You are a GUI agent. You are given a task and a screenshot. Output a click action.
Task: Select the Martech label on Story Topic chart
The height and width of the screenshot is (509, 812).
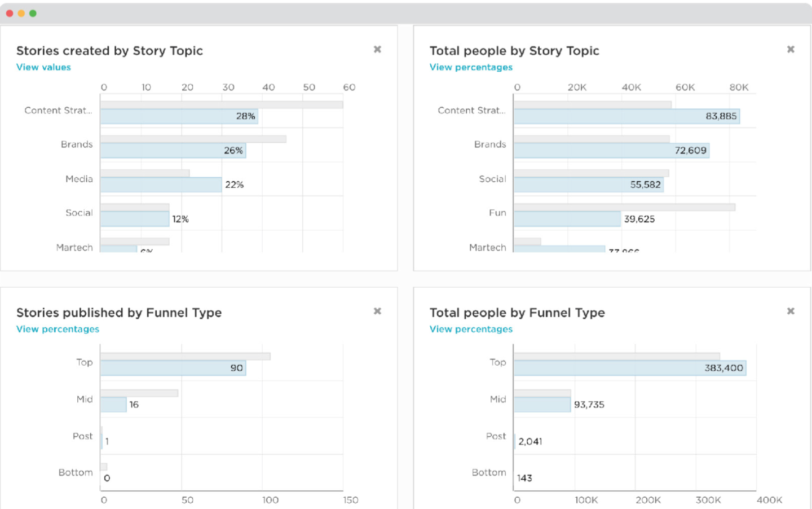[x=74, y=247]
